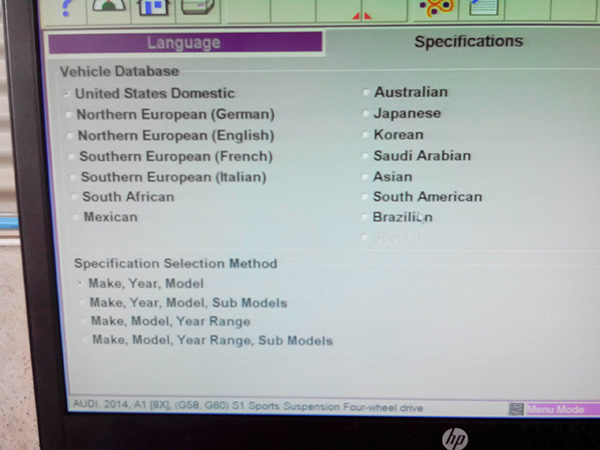Open the colorful circles toolbar icon
This screenshot has width=600, height=450.
[x=437, y=8]
